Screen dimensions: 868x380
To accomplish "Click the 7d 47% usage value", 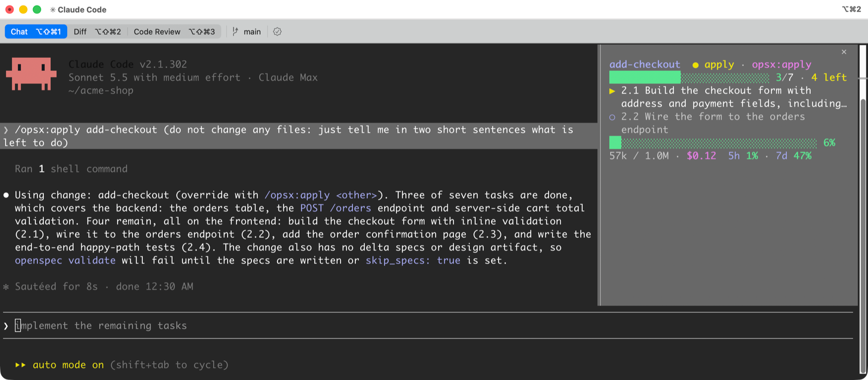I will (x=793, y=156).
